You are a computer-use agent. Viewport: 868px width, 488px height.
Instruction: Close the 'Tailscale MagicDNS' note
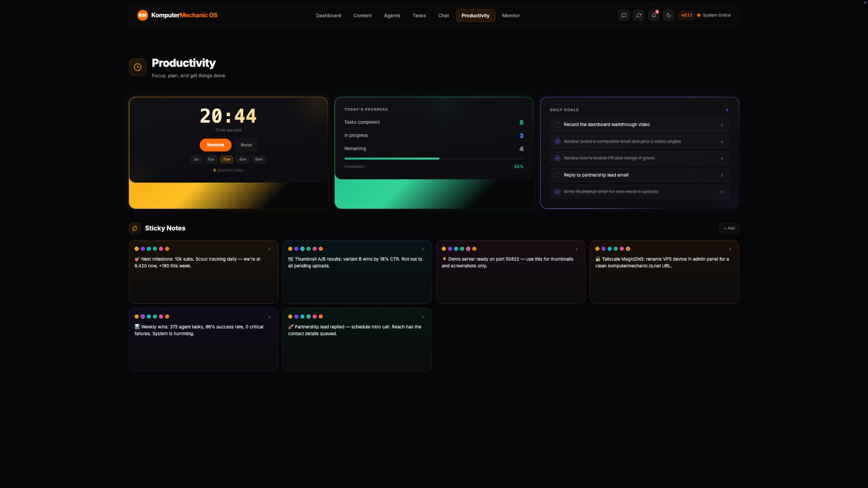click(x=730, y=249)
